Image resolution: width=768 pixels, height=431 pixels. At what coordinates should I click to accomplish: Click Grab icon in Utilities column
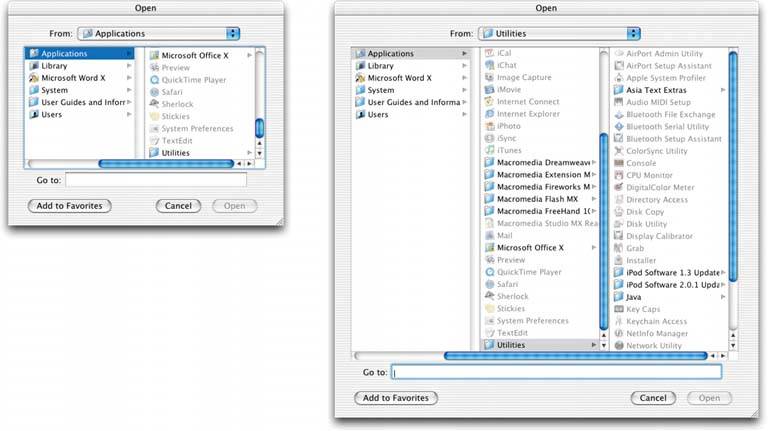click(619, 248)
